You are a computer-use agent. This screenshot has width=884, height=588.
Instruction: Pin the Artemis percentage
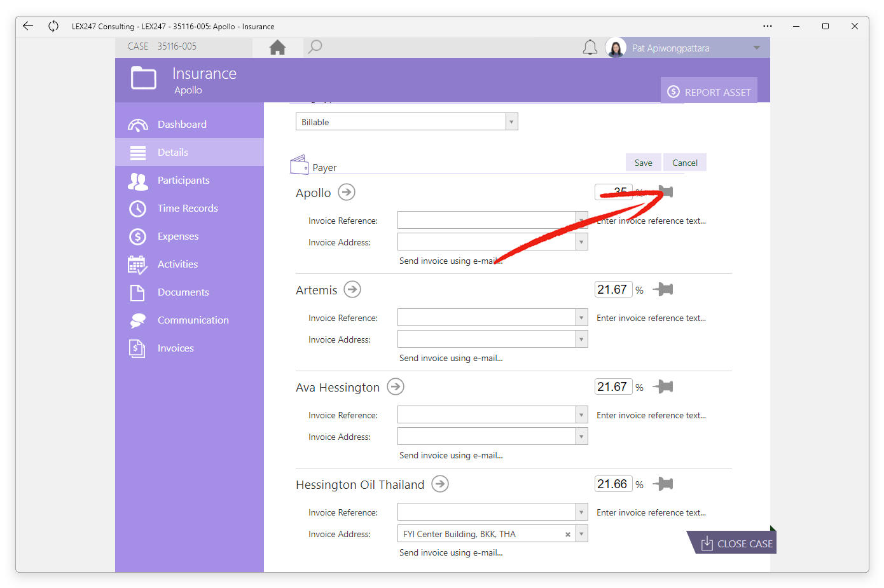(x=663, y=289)
